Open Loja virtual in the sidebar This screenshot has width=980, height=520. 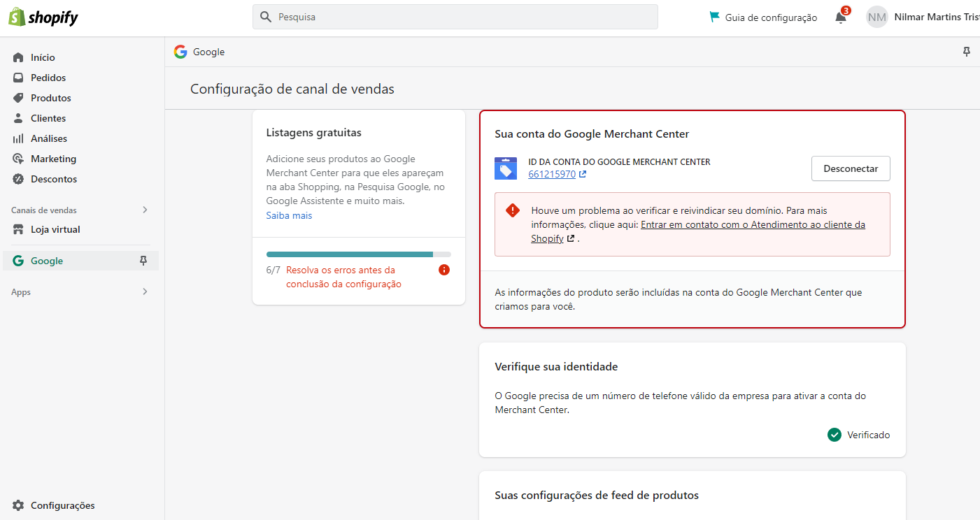click(x=55, y=229)
